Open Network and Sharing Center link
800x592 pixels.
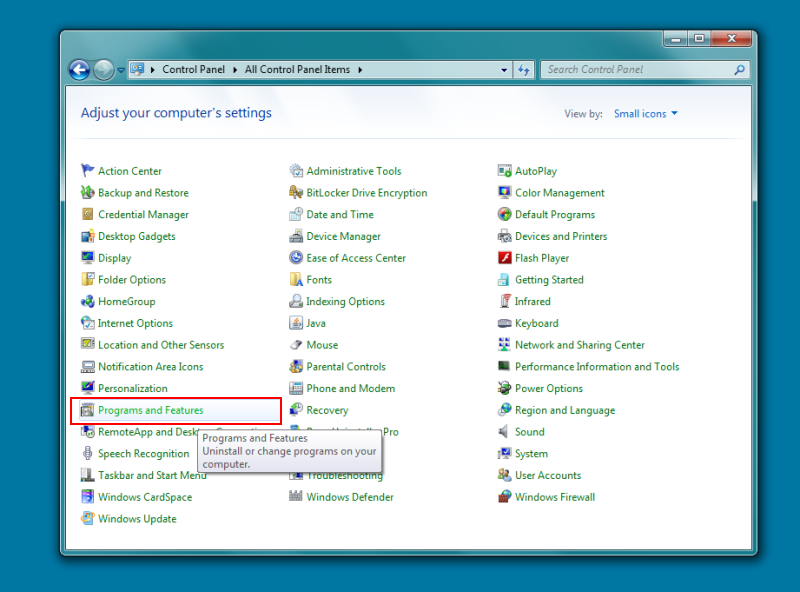(580, 345)
